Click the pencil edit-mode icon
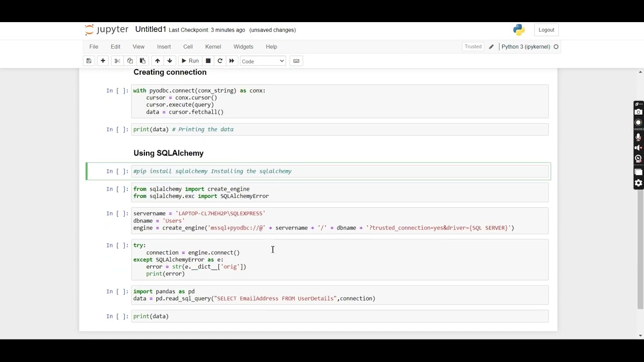This screenshot has width=644, height=362. pos(491,47)
